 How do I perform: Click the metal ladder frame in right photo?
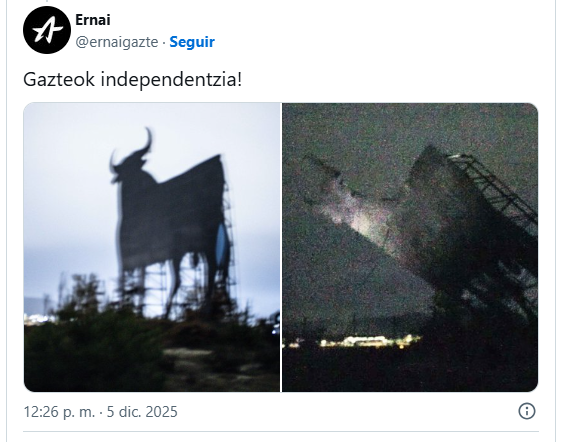494,189
